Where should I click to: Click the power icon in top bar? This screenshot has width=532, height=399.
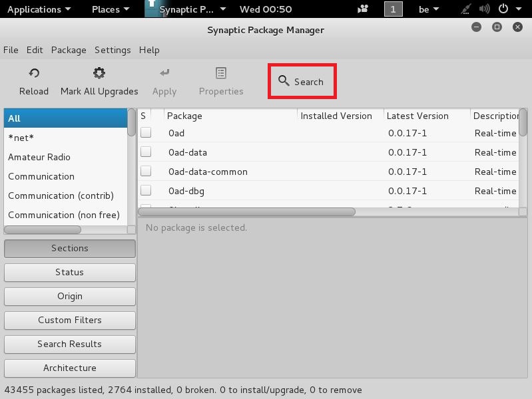503,9
